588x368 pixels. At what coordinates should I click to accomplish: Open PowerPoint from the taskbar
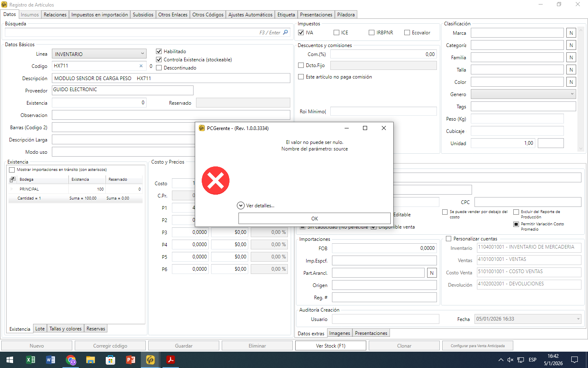131,360
